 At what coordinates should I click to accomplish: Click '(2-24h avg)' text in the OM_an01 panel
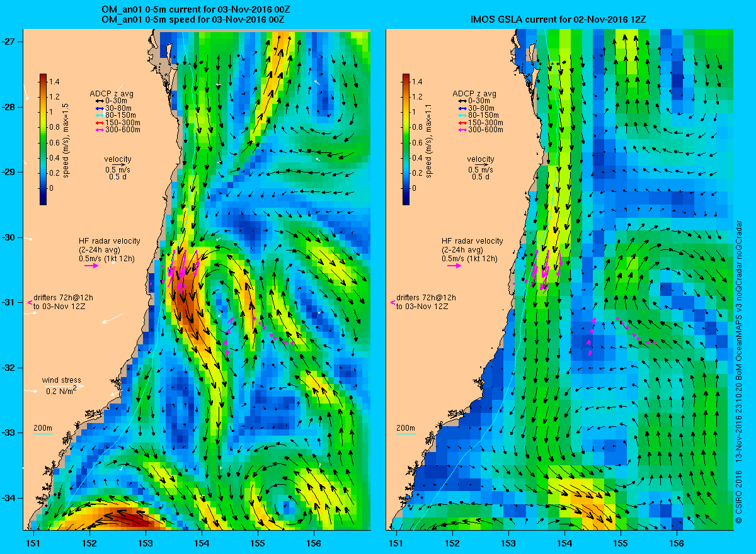100,250
